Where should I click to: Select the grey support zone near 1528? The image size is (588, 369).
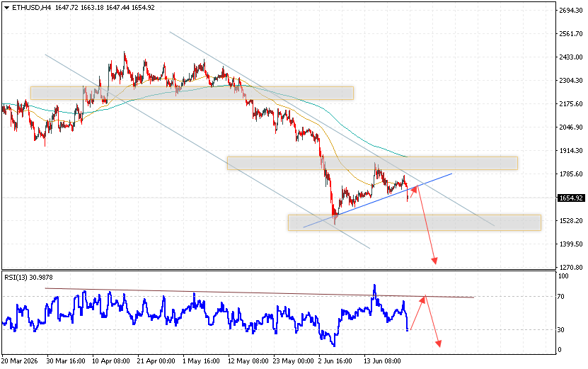pos(415,222)
